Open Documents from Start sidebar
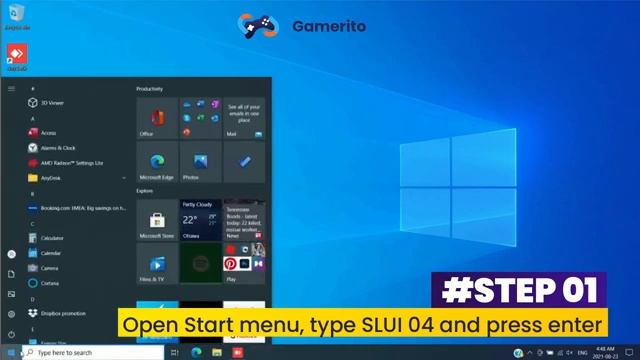640x360 pixels. point(11,274)
